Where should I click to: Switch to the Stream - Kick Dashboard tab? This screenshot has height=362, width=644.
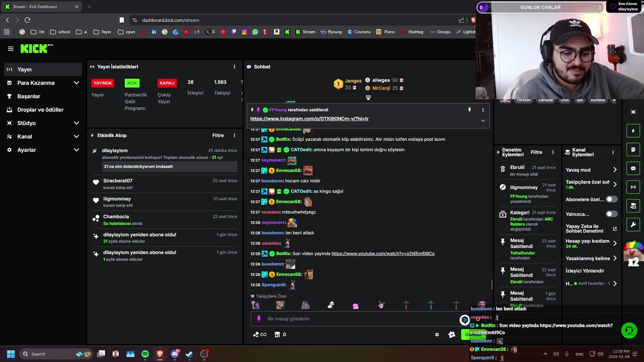coord(41,7)
